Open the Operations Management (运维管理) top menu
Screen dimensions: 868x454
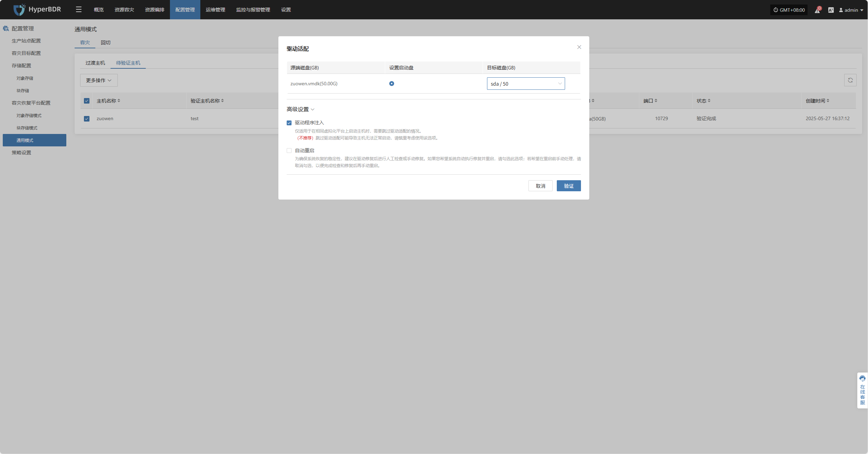(215, 10)
